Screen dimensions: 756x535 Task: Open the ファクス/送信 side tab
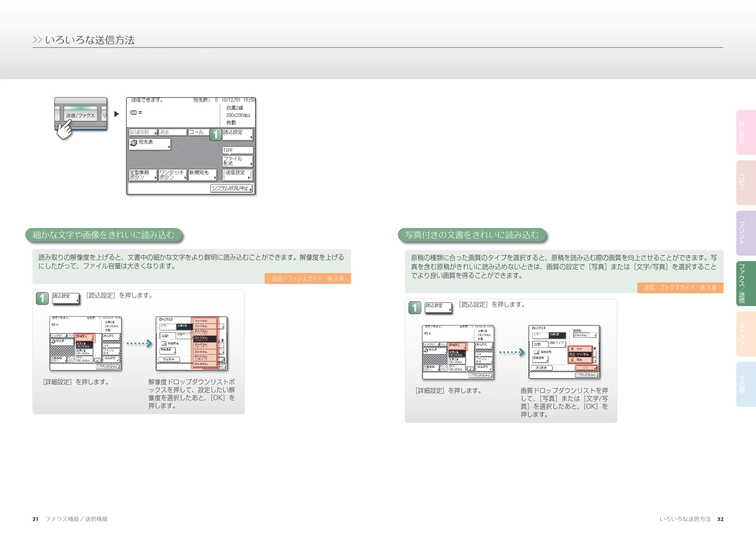(x=746, y=284)
